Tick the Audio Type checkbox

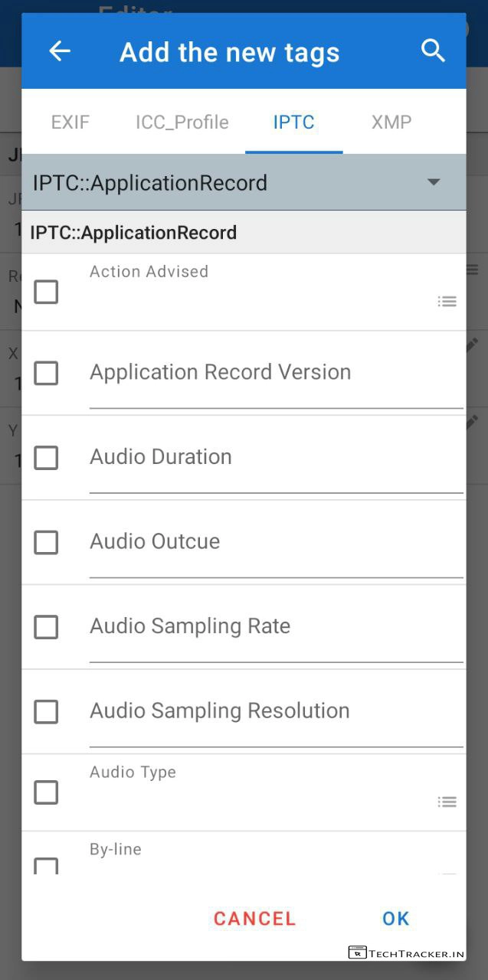pos(46,792)
